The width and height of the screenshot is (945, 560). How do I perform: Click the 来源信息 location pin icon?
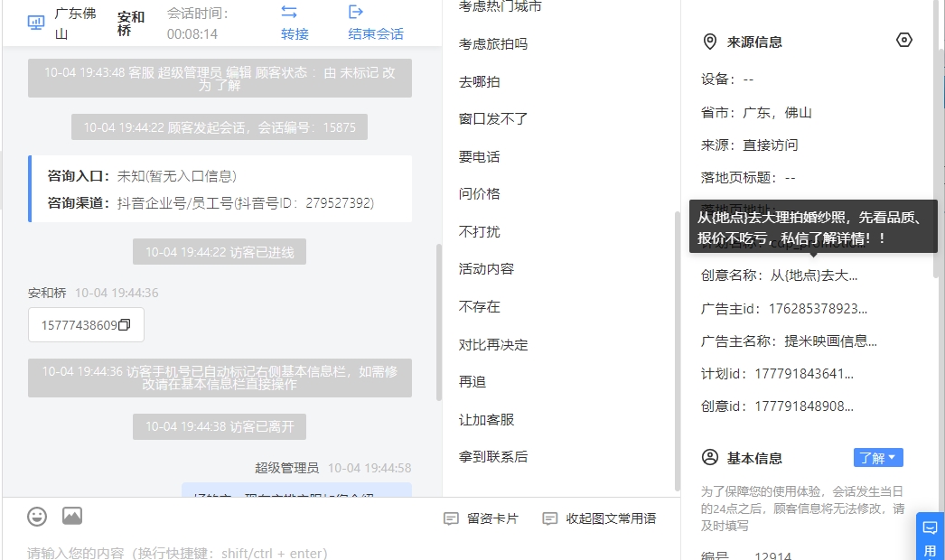pos(710,42)
